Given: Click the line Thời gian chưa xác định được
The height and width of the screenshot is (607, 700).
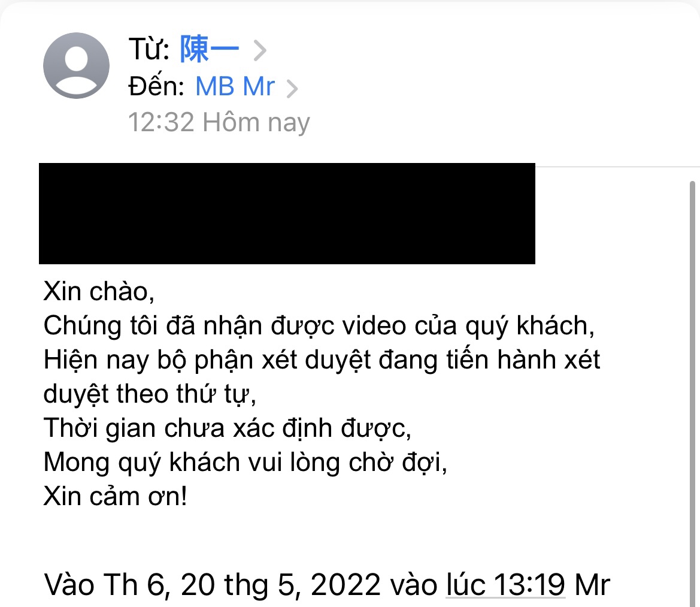Looking at the screenshot, I should click(227, 428).
